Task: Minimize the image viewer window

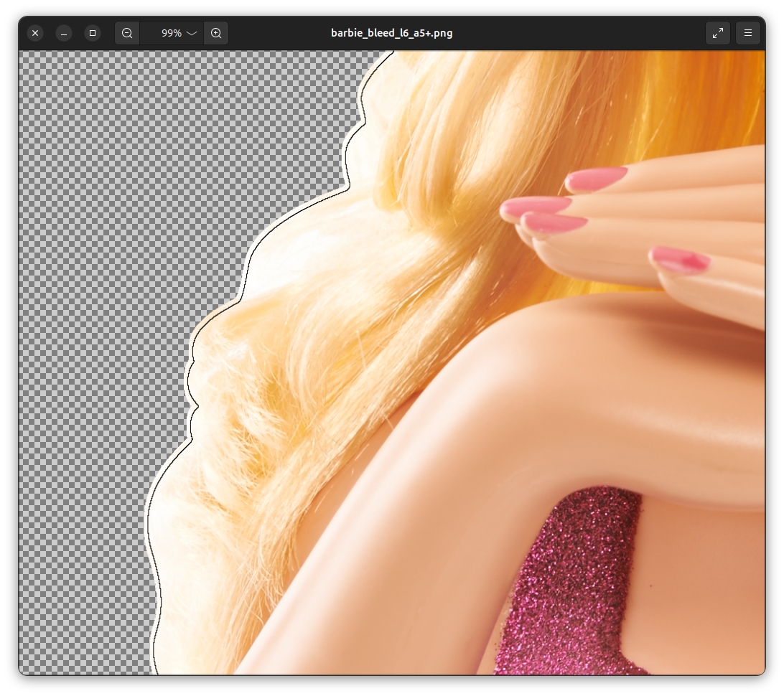Action: coord(64,33)
